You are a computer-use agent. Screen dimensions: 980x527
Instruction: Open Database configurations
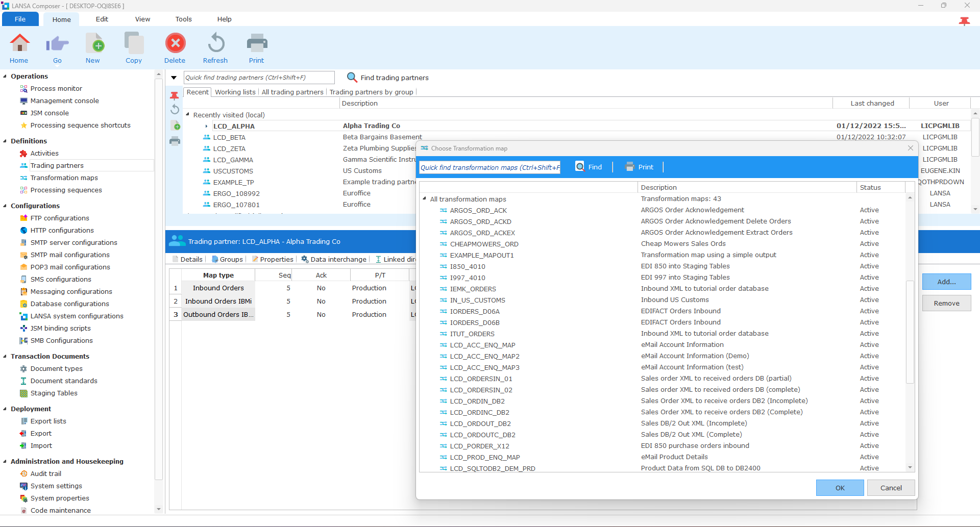click(x=70, y=304)
